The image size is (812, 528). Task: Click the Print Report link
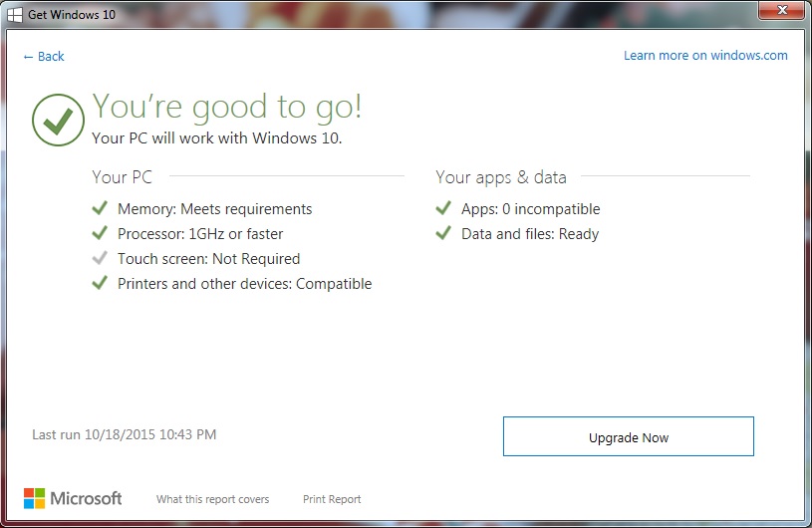tap(332, 499)
